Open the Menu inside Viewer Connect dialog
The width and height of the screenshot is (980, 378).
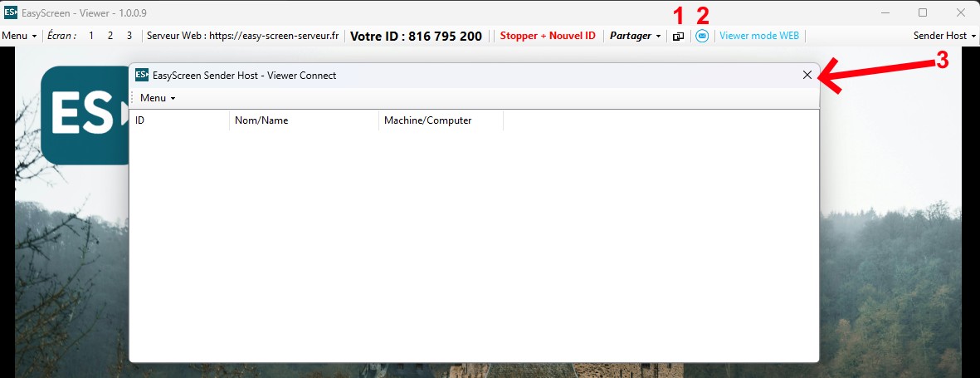tap(158, 98)
